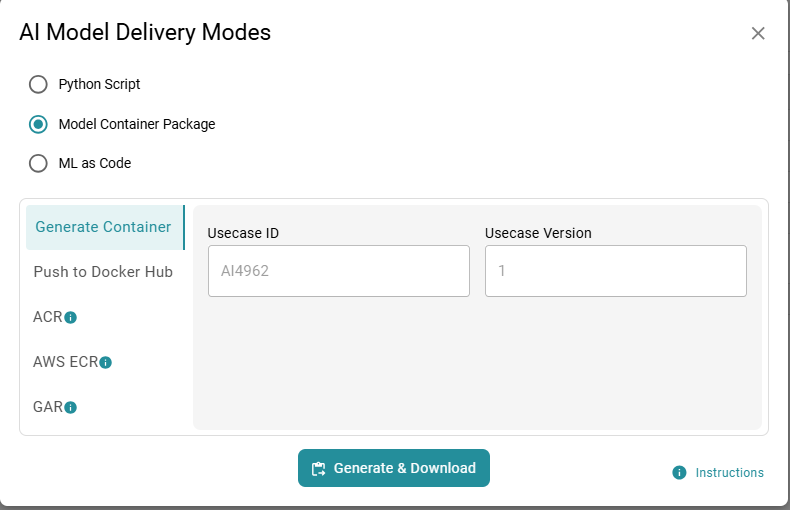Switch to the Generate Container tab
Viewport: 790px width, 510px height.
point(103,227)
